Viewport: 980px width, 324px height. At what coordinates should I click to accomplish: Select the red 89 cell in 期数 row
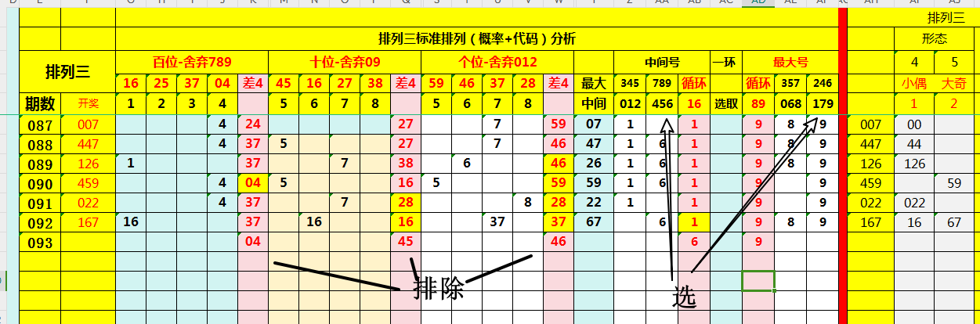(x=758, y=103)
